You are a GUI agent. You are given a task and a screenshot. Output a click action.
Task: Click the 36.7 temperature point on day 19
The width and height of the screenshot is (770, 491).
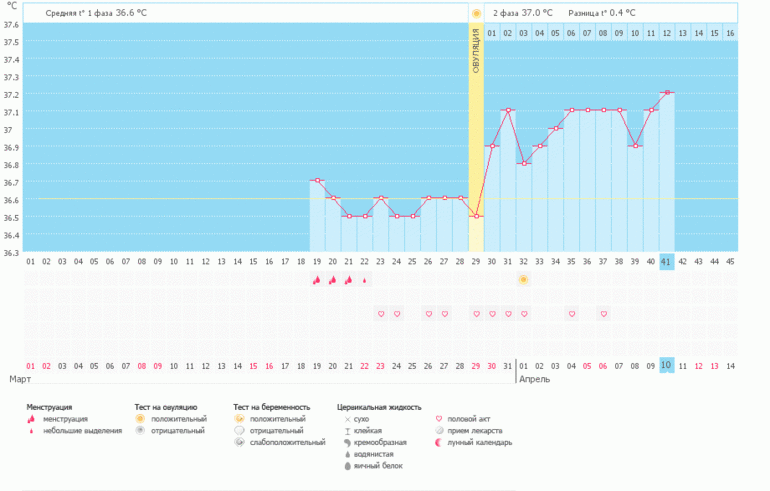coord(317,180)
